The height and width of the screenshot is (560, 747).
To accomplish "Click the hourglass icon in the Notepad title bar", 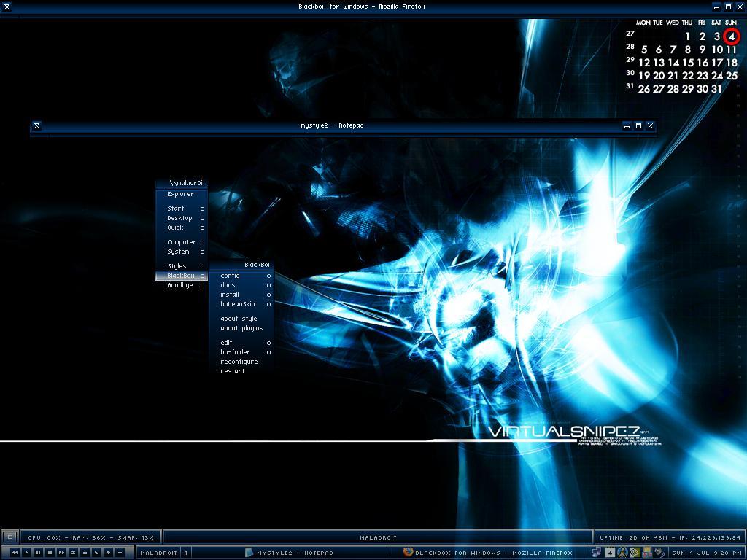I will point(36,125).
